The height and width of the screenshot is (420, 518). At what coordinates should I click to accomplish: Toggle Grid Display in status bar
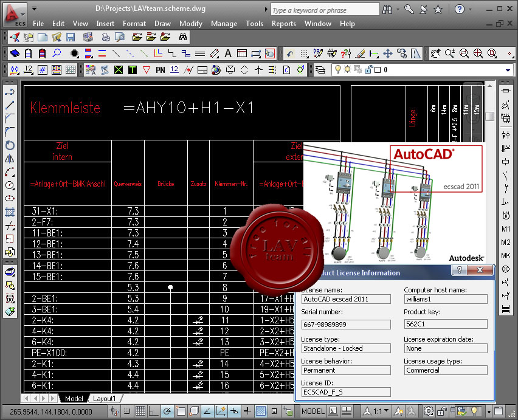pos(140,411)
